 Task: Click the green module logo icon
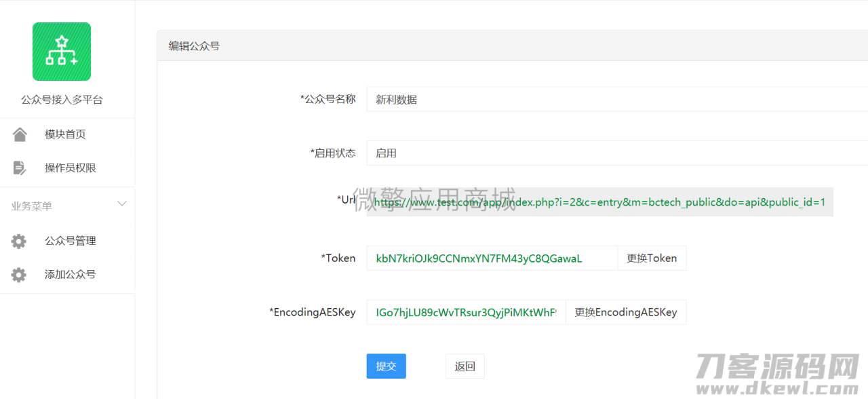pos(62,52)
